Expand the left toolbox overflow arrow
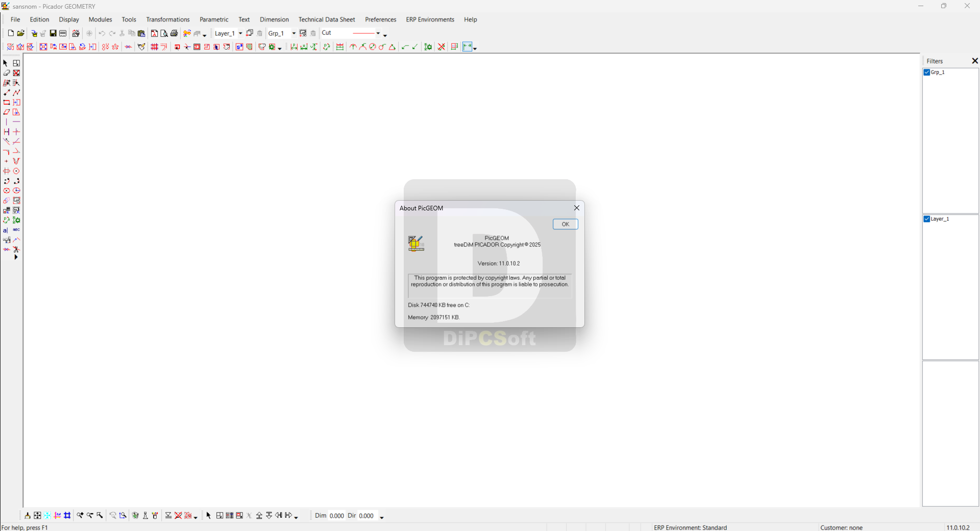This screenshot has width=980, height=531. [x=16, y=257]
